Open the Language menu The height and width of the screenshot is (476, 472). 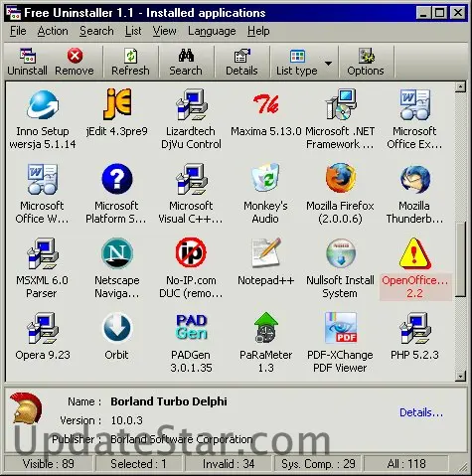[x=212, y=31]
